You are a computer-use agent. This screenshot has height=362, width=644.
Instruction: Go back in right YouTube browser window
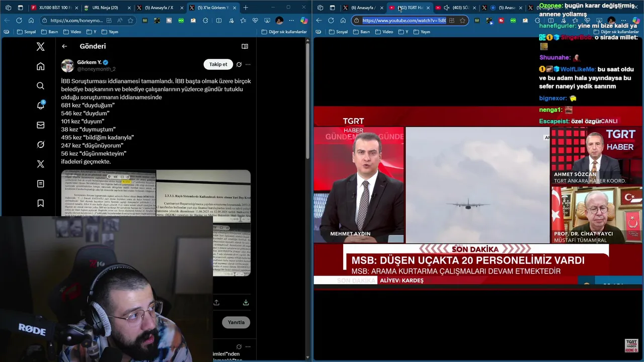(318, 21)
